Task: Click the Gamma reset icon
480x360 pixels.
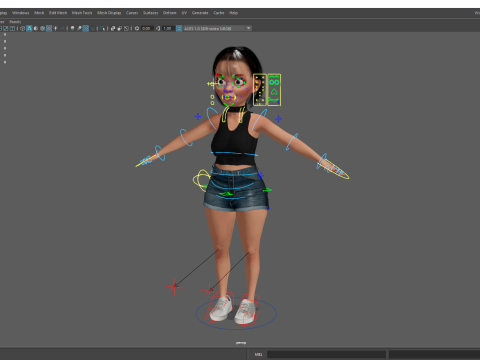Action: 158,28
